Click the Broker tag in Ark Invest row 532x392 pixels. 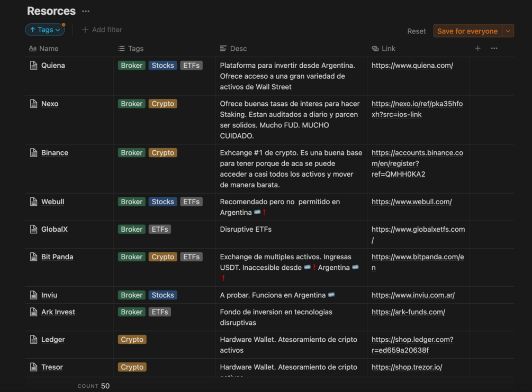tap(132, 312)
